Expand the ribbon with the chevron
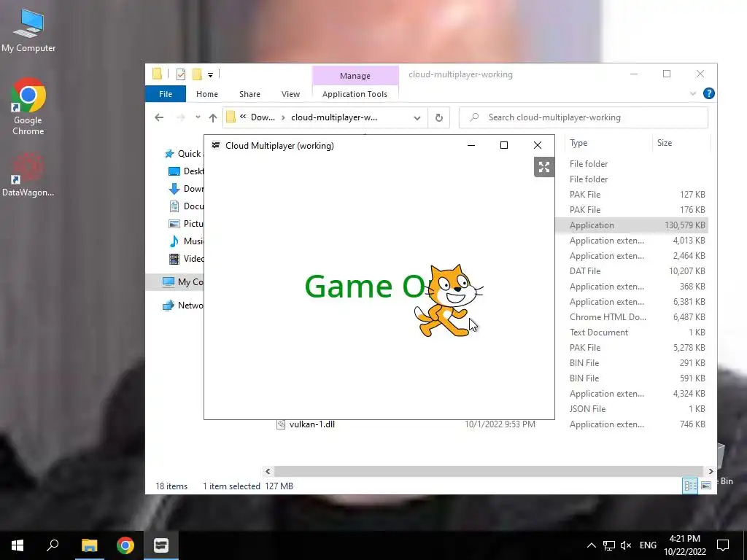747x560 pixels. (x=693, y=93)
